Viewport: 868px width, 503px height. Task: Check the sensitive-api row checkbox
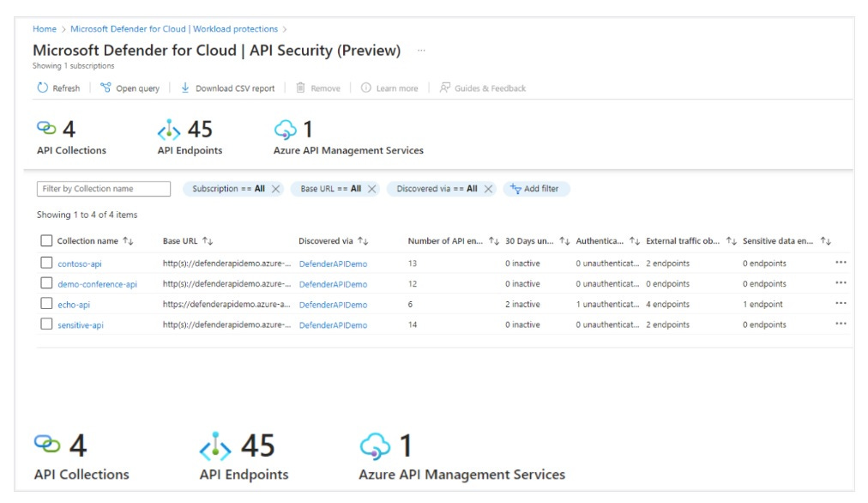(46, 324)
